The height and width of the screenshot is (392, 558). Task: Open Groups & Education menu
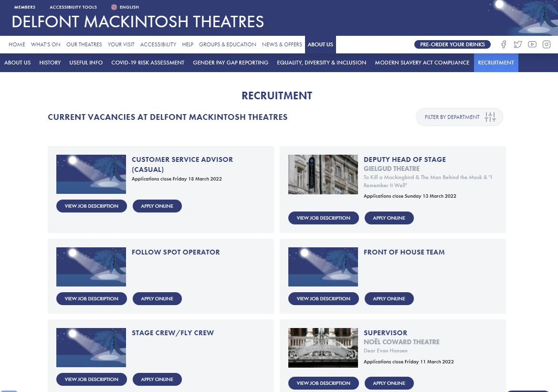(227, 44)
